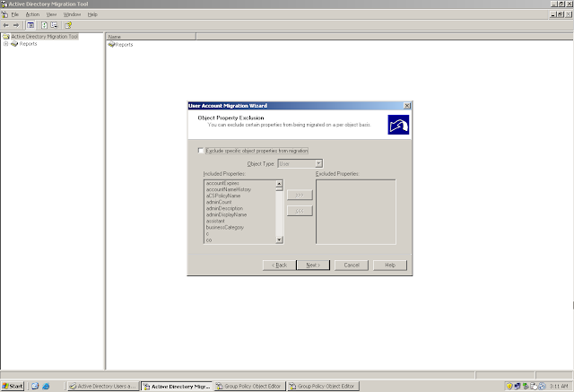The height and width of the screenshot is (392, 574).
Task: Select co in Included Properties list
Action: pos(209,240)
